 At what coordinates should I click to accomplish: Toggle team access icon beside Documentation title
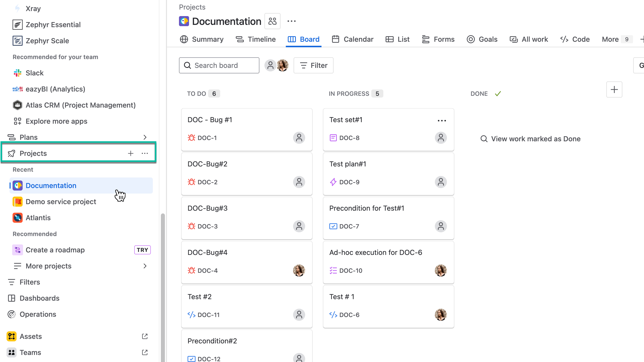[272, 21]
